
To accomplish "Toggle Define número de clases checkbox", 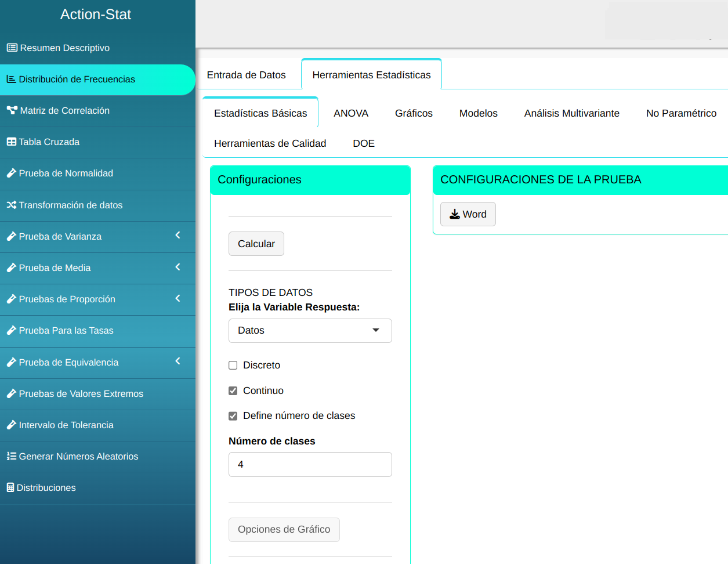I will [233, 416].
